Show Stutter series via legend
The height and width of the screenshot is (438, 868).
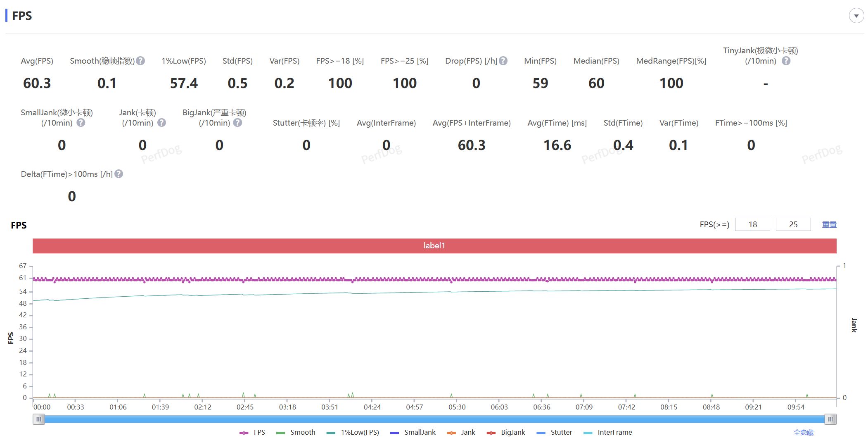554,432
